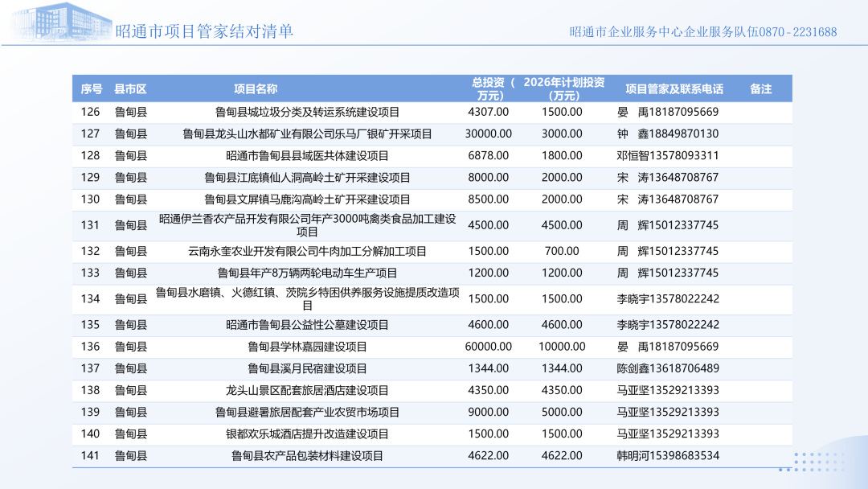Click contact 马亚坚13529213393 in row 140
Image resolution: width=868 pixels, height=489 pixels.
pyautogui.click(x=668, y=434)
